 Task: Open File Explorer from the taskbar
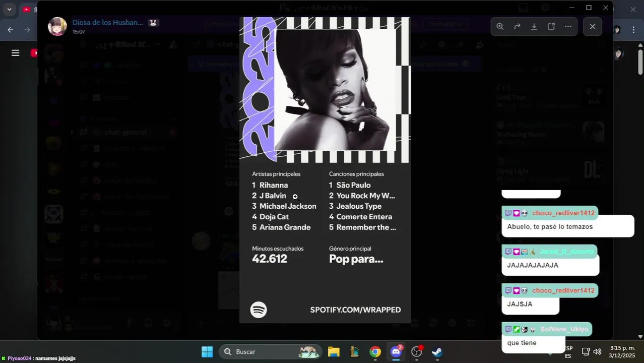(x=334, y=351)
